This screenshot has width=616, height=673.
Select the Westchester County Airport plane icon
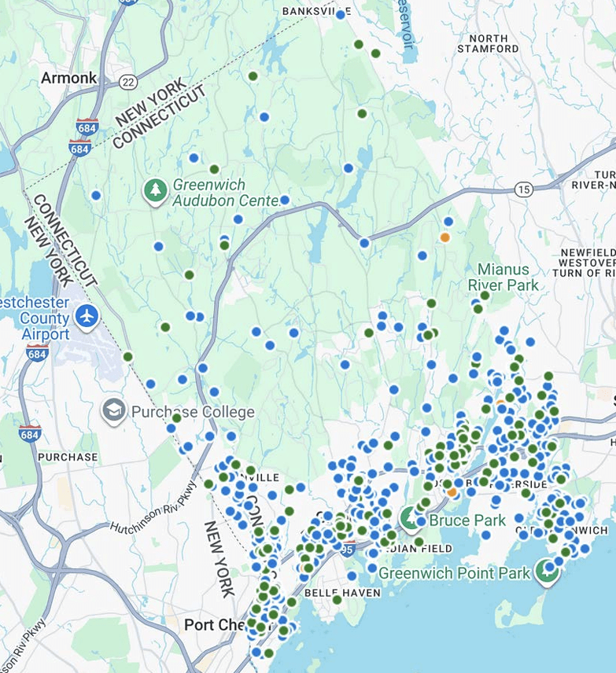87,316
